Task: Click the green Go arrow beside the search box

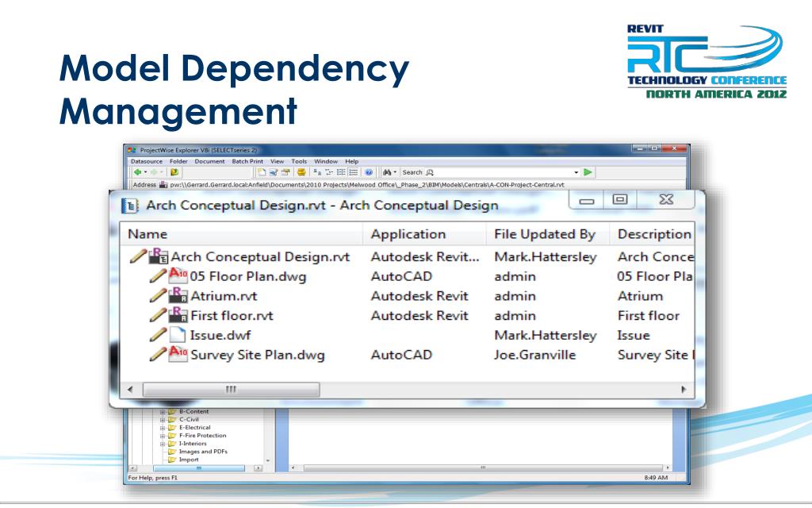Action: point(588,172)
